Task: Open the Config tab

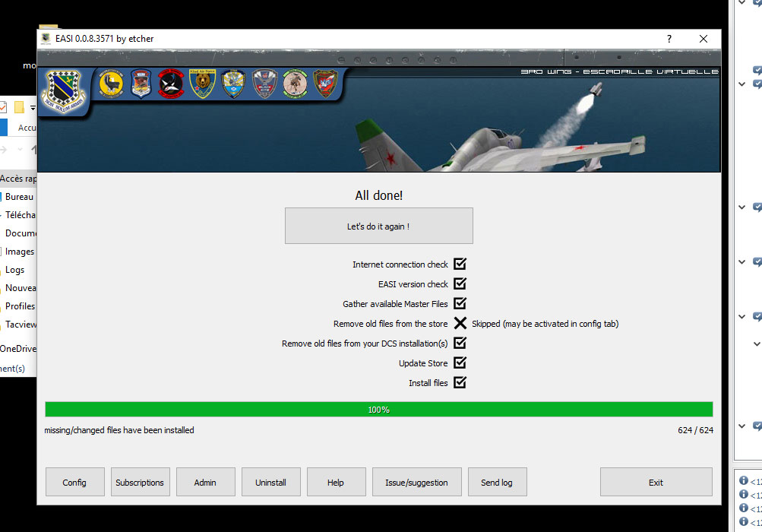Action: [x=74, y=483]
